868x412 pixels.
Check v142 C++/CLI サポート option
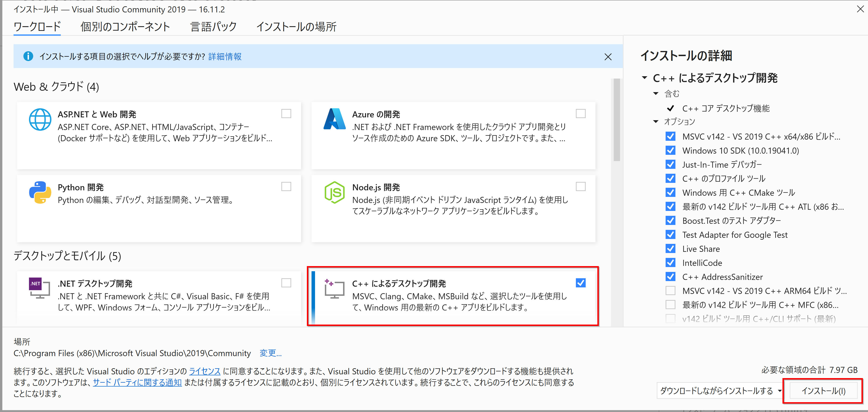point(671,319)
